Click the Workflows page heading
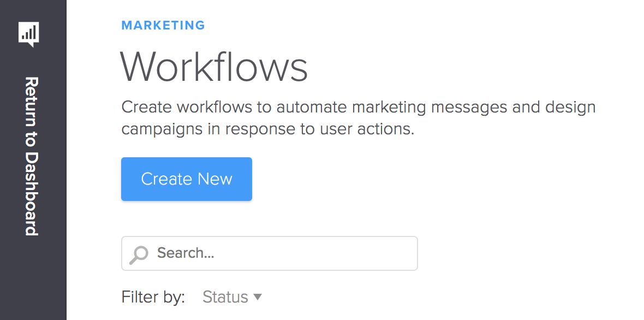The height and width of the screenshot is (320, 644). 214,67
